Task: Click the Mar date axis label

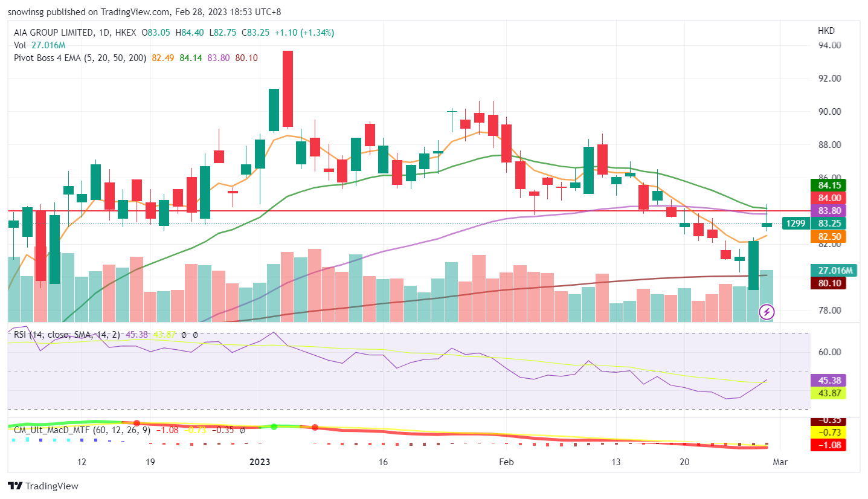Action: pyautogui.click(x=780, y=462)
